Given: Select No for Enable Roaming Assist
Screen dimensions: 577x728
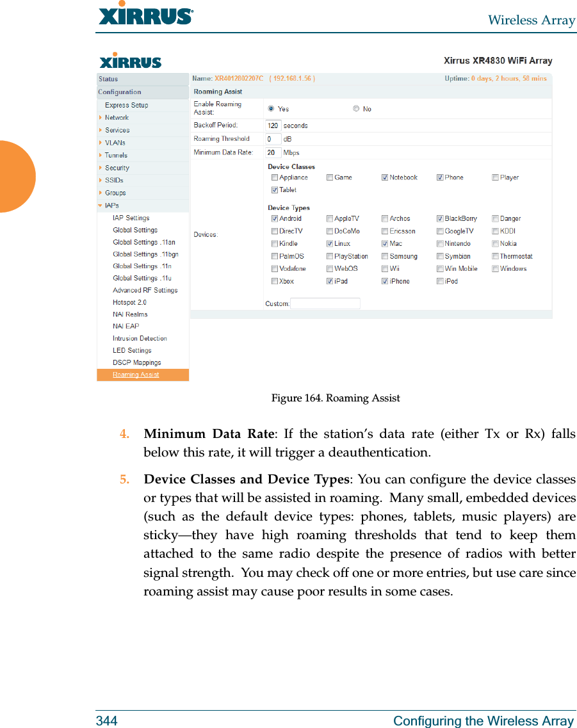Looking at the screenshot, I should 356,109.
